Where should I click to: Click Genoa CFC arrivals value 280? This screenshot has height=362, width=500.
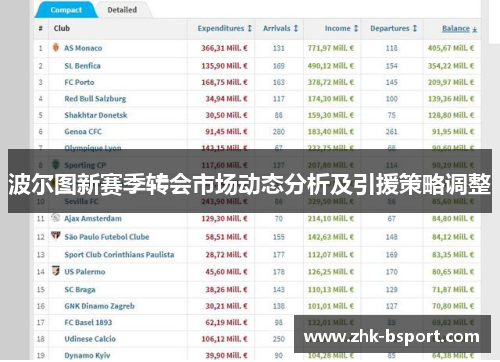click(279, 132)
